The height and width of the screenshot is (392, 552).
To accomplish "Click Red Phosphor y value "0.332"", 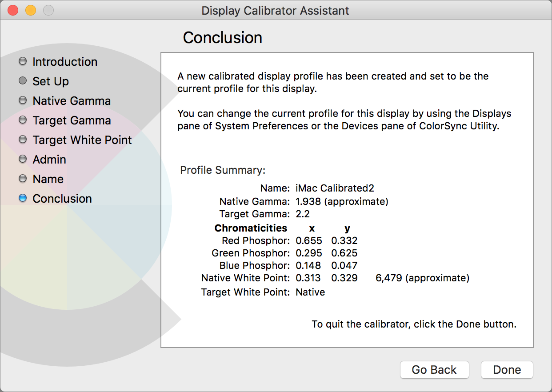I will coord(344,241).
